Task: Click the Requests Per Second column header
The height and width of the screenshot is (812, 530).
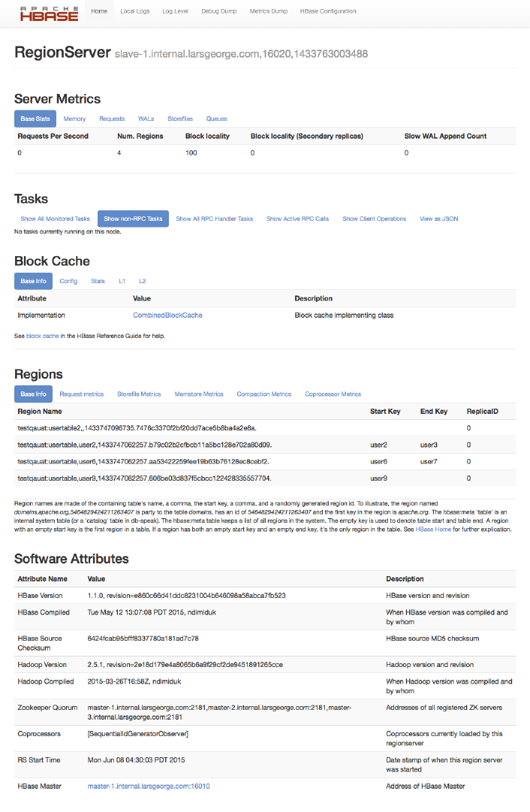Action: (53, 136)
